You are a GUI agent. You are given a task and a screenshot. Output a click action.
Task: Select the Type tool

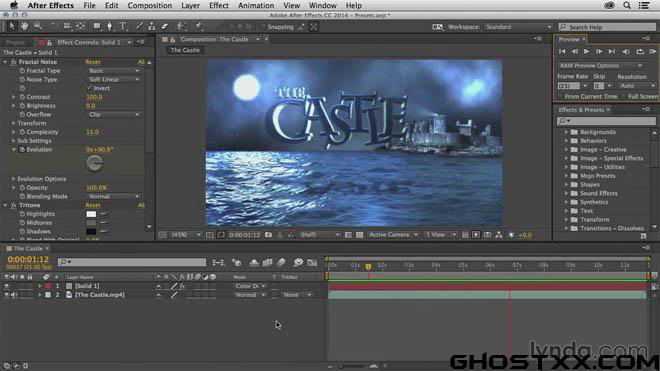[123, 26]
